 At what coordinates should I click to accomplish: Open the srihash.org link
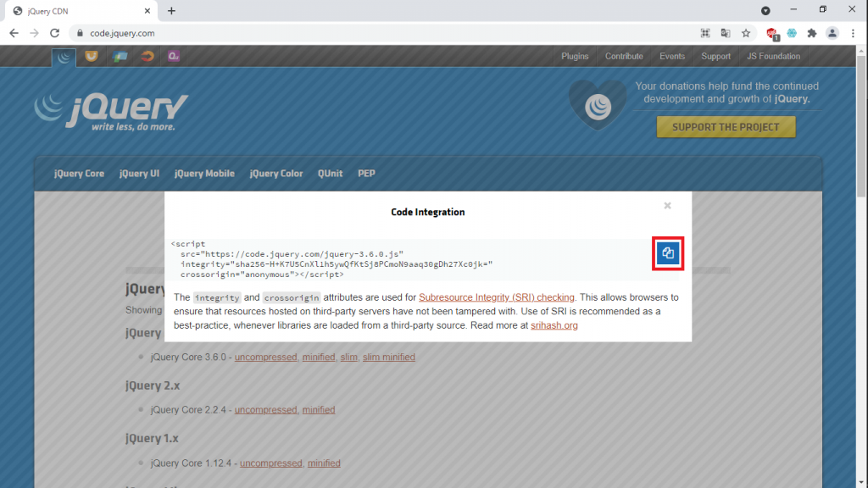[x=554, y=324]
